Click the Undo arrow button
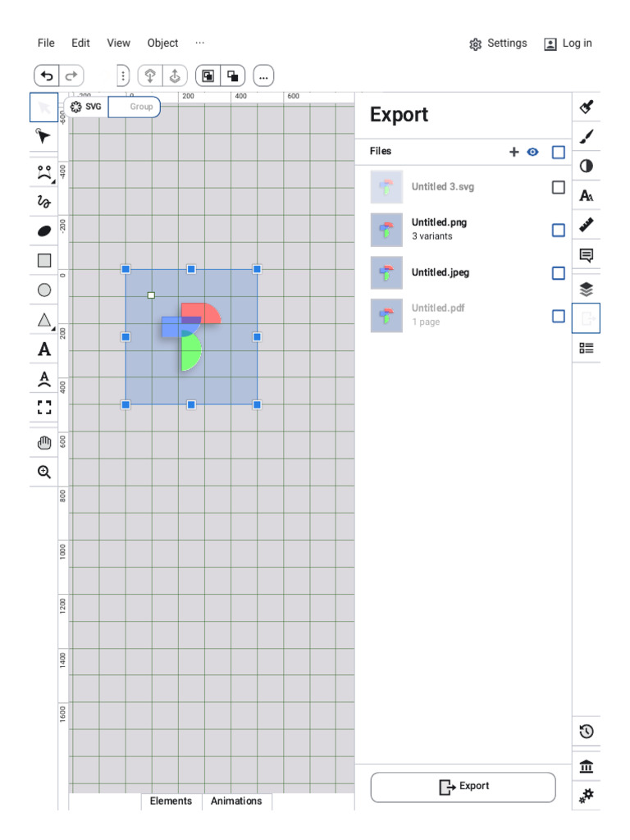630x840 pixels. coord(47,76)
